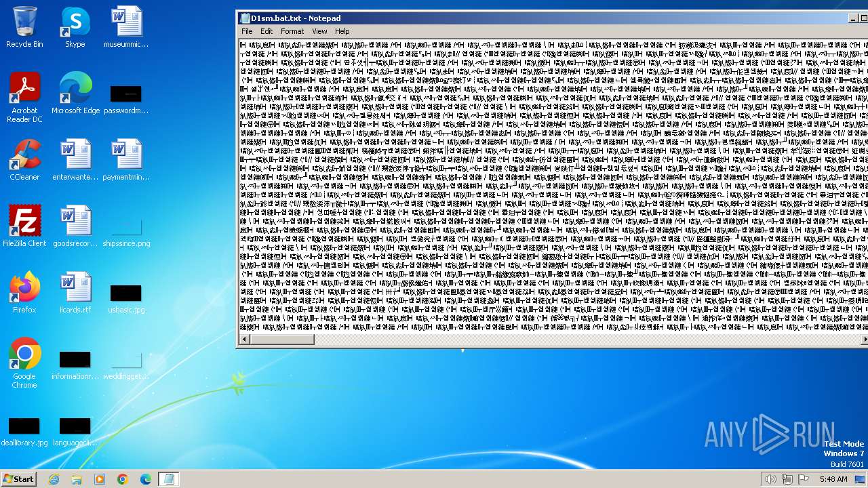Open the Action Center flag icon
This screenshot has width=868, height=488.
click(x=804, y=479)
